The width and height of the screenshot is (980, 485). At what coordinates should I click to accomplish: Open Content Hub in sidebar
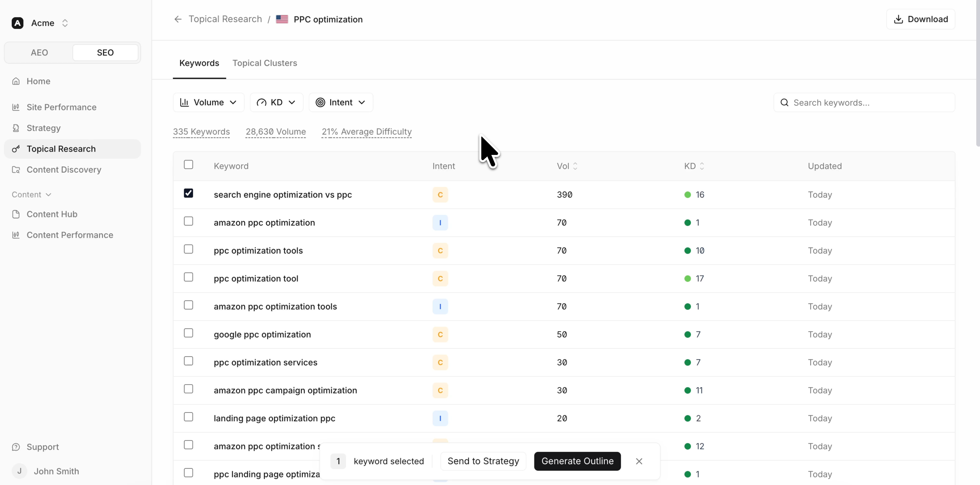(x=72, y=214)
